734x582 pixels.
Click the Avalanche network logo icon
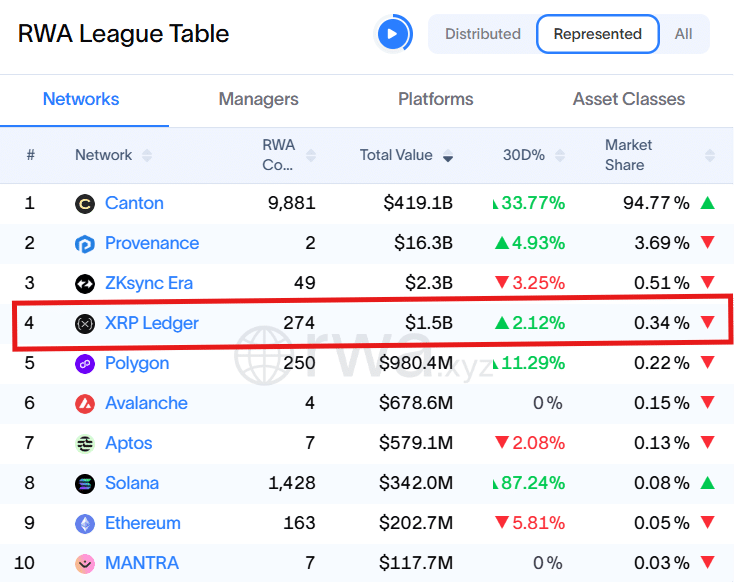[x=85, y=404]
